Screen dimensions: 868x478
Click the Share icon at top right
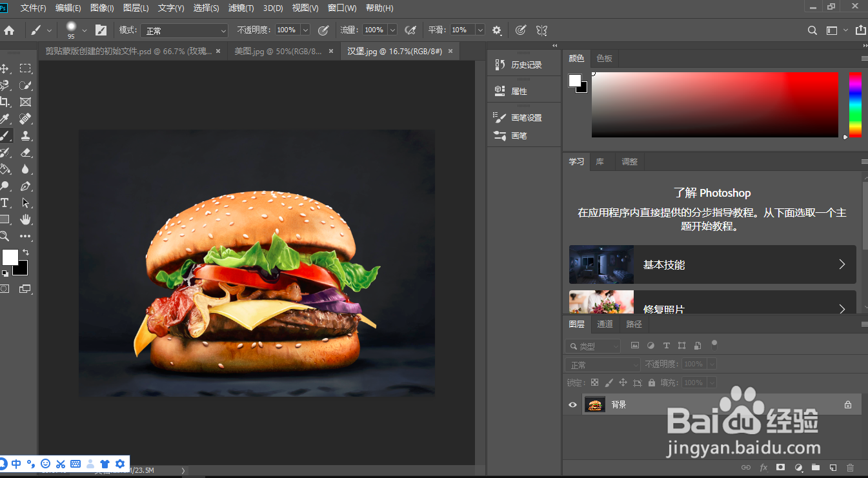tap(860, 30)
